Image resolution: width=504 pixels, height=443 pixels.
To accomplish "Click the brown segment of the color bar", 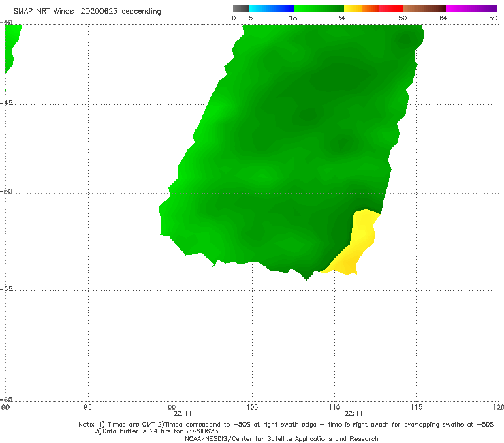I will tap(424, 8).
